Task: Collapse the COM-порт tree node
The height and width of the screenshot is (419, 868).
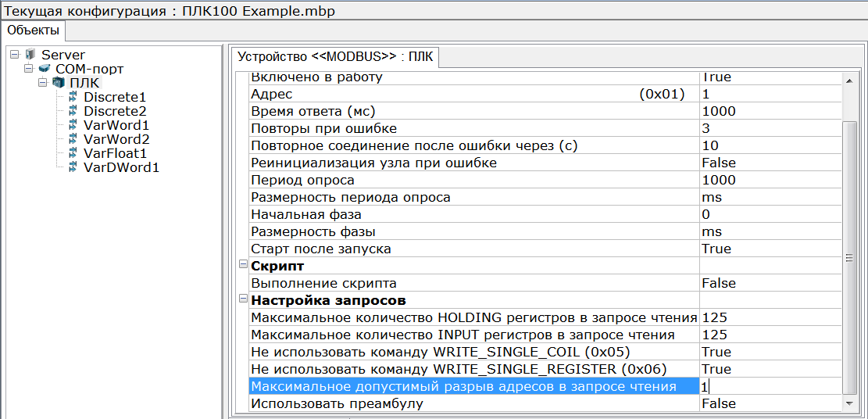Action: click(x=30, y=69)
